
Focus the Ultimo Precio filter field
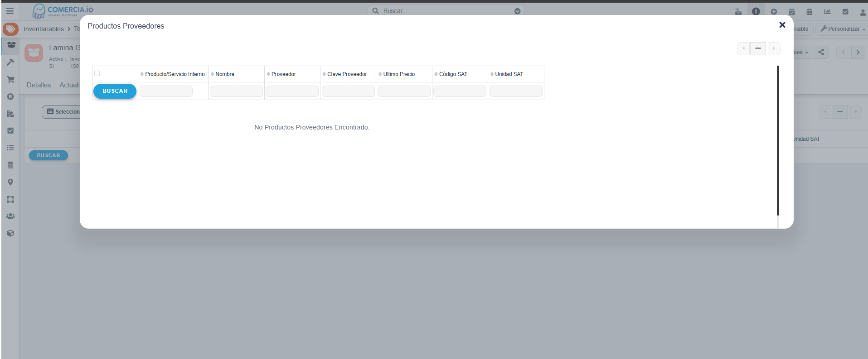(x=404, y=91)
